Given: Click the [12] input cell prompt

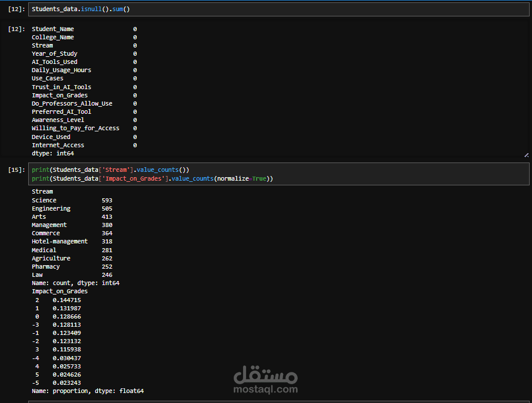Looking at the screenshot, I should (x=16, y=9).
